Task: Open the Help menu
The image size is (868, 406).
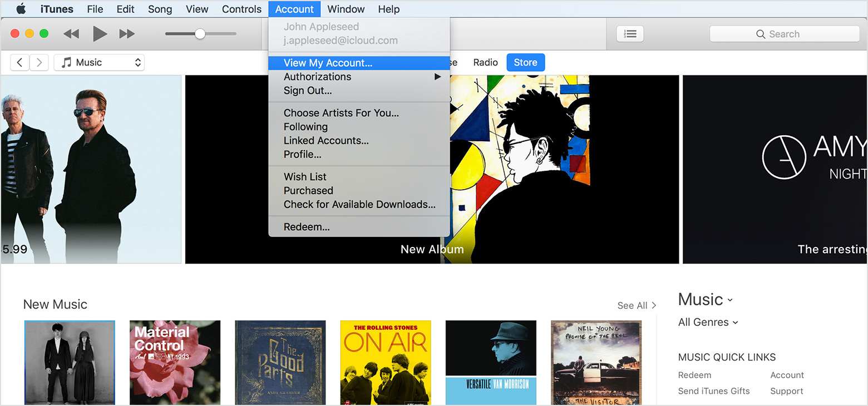Action: pyautogui.click(x=389, y=9)
